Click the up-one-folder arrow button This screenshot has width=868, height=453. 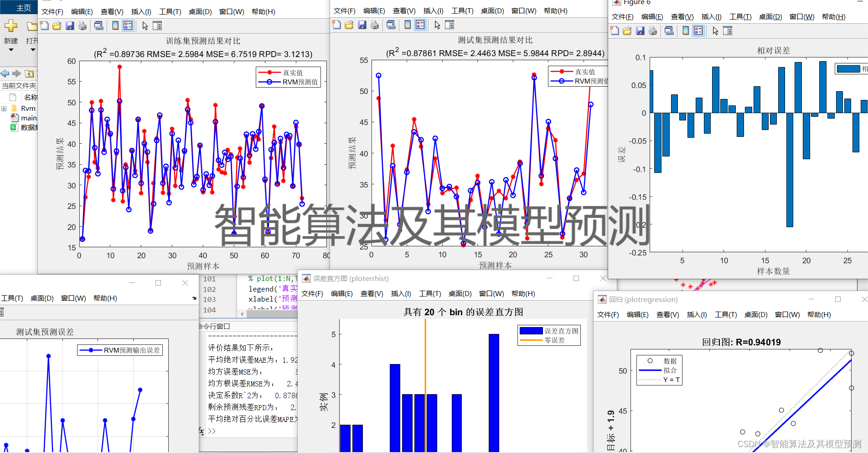tap(29, 73)
